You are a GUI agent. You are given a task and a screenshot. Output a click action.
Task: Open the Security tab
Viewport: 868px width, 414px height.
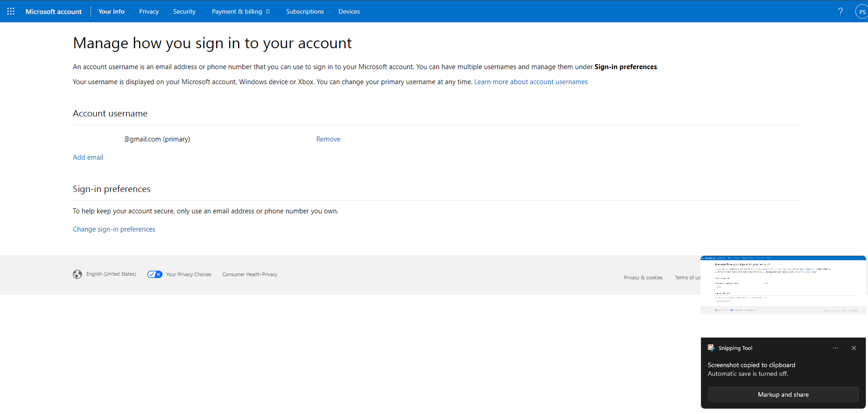pyautogui.click(x=184, y=11)
